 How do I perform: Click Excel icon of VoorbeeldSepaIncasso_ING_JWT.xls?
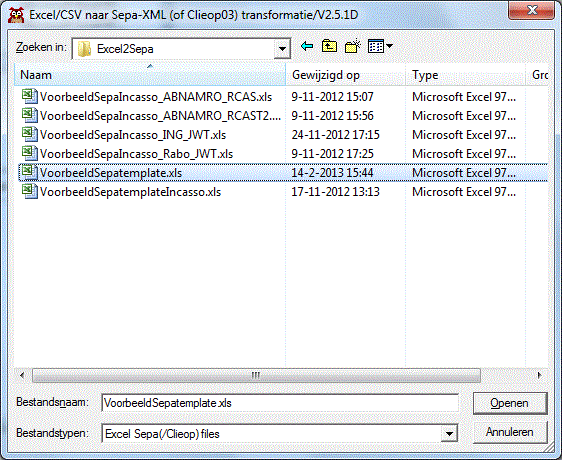click(x=29, y=134)
